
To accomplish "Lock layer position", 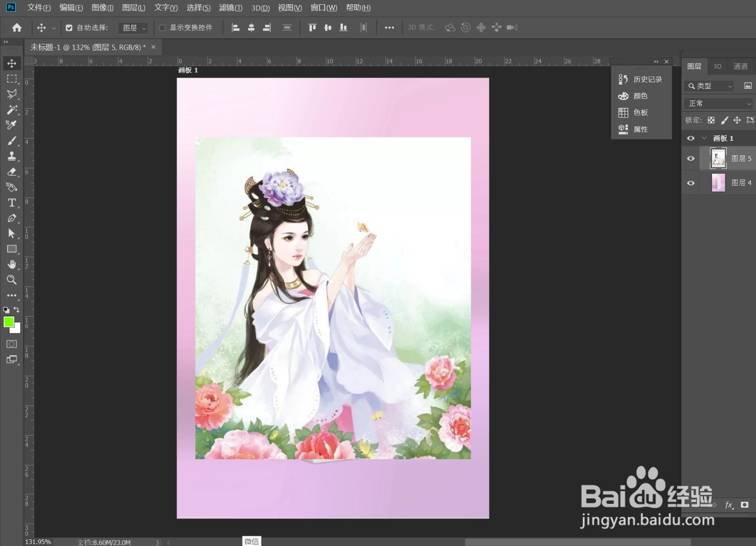I will click(737, 120).
